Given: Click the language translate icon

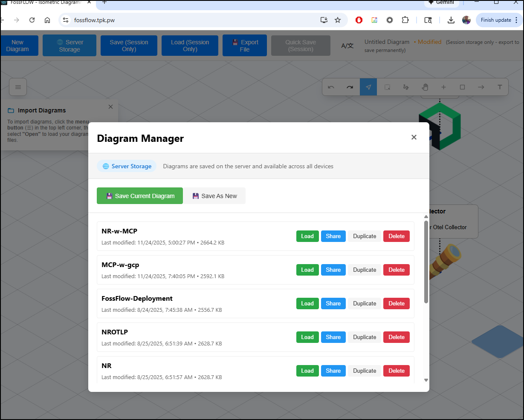Looking at the screenshot, I should pos(347,46).
